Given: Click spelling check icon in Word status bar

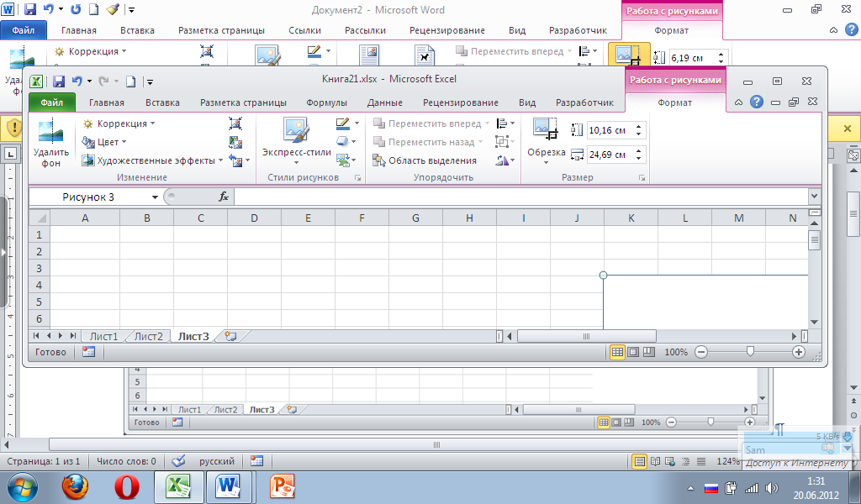Looking at the screenshot, I should pos(178,460).
